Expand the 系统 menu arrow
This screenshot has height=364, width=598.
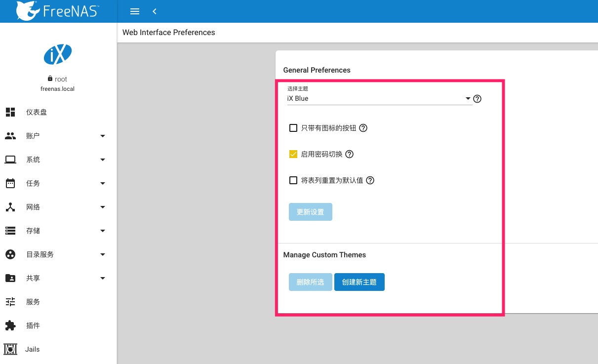(103, 160)
